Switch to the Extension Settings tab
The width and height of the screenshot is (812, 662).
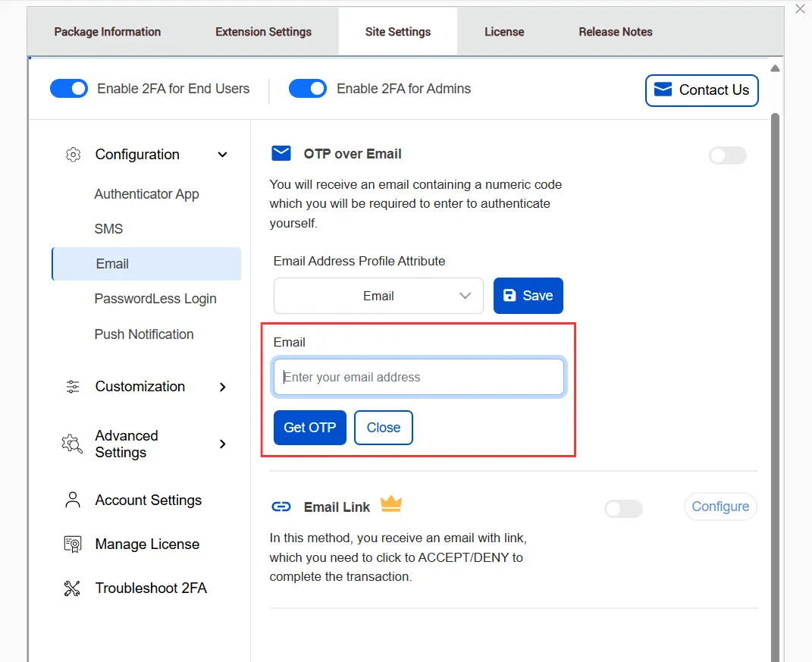click(264, 32)
